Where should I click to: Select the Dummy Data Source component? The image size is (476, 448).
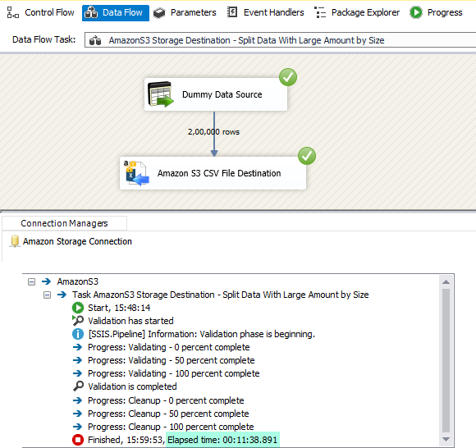point(216,94)
